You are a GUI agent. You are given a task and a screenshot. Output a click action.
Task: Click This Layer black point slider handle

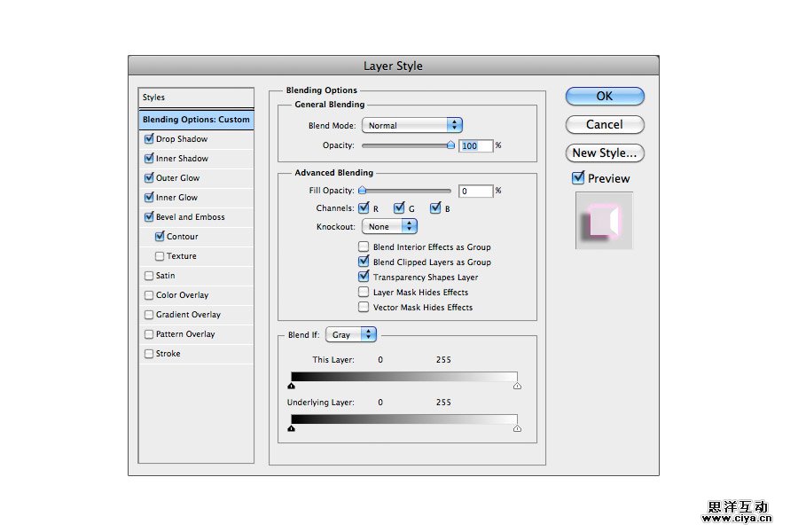point(291,386)
